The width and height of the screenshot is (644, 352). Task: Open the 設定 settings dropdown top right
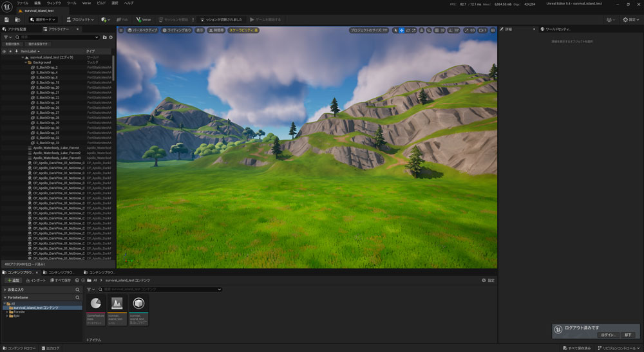631,20
